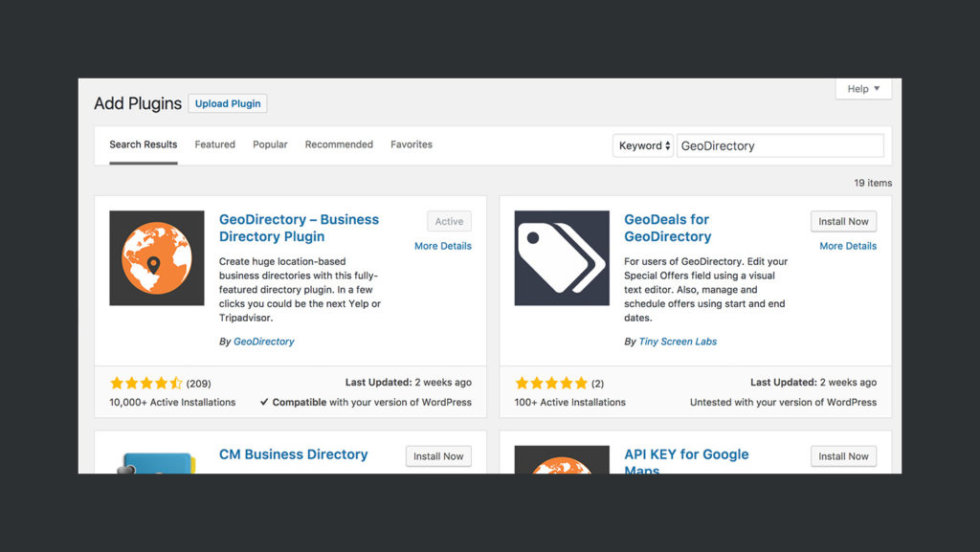Install the API KEY for Google Maps plugin
This screenshot has width=980, height=552.
843,456
